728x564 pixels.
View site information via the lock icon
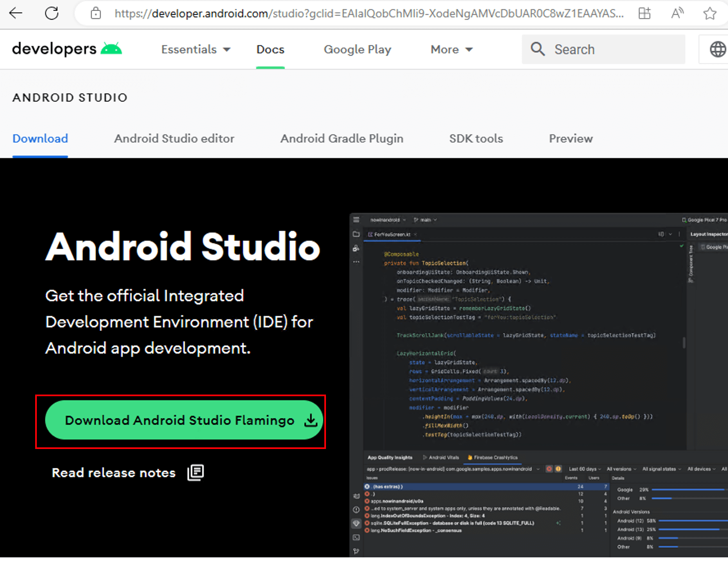pos(96,14)
